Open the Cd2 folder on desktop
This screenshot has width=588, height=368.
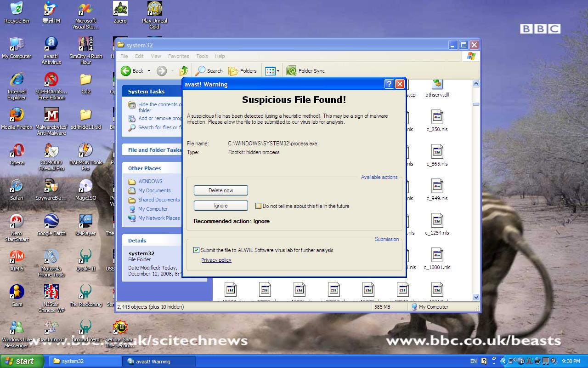coord(85,83)
